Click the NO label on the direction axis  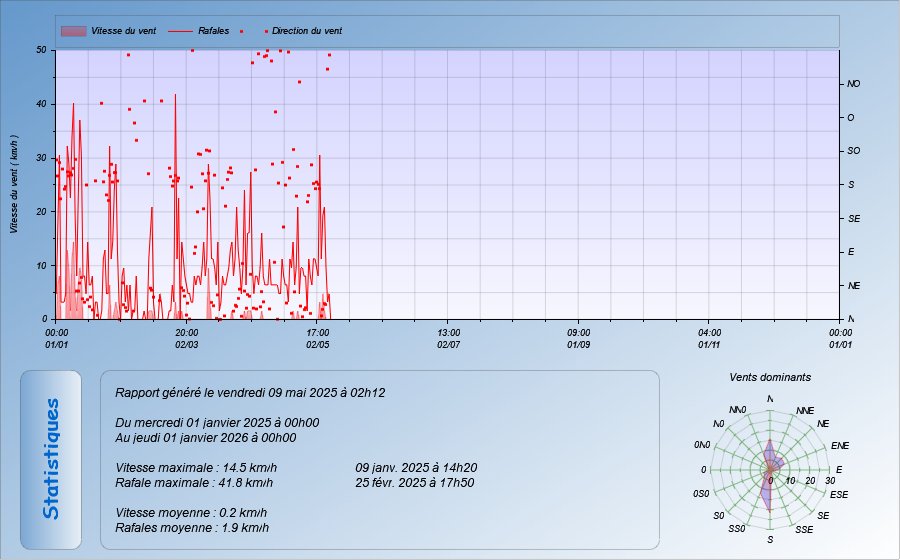click(854, 84)
